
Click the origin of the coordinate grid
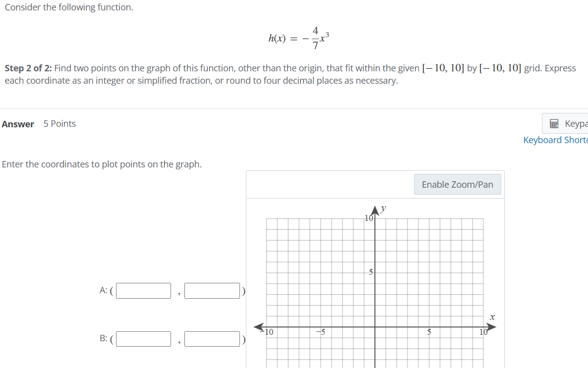click(x=375, y=327)
